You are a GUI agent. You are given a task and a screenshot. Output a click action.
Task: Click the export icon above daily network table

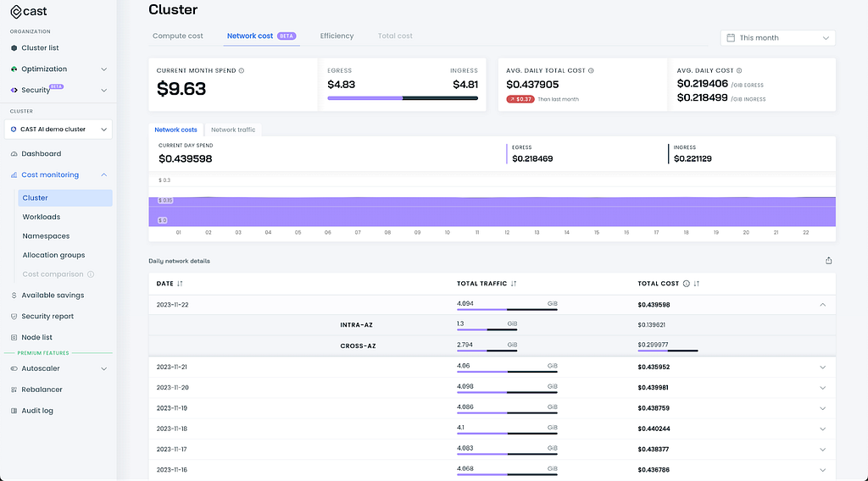pyautogui.click(x=829, y=261)
